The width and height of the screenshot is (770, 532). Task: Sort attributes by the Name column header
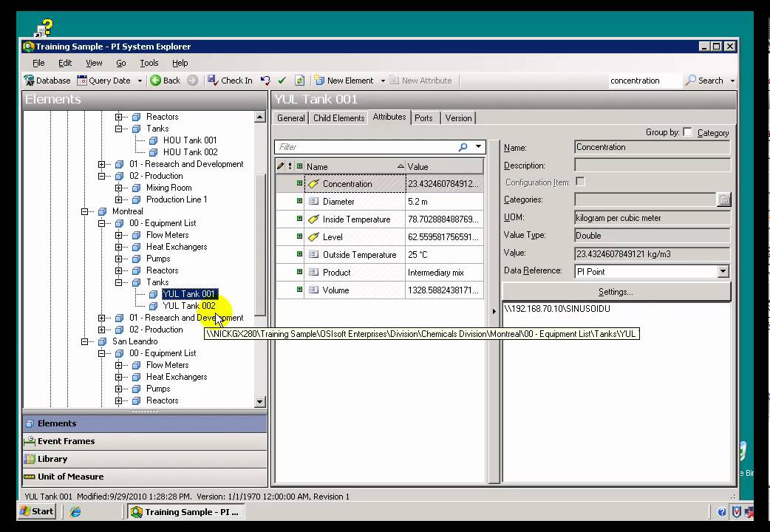pyautogui.click(x=355, y=166)
